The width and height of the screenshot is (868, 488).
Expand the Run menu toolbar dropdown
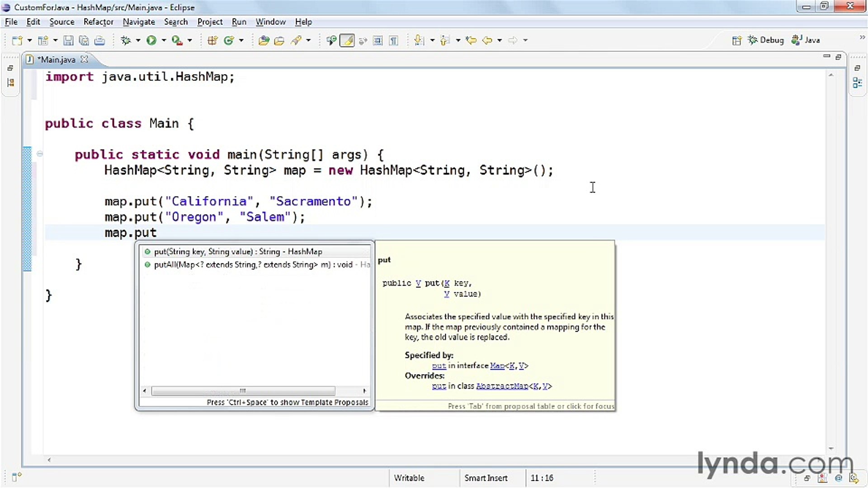pyautogui.click(x=163, y=40)
